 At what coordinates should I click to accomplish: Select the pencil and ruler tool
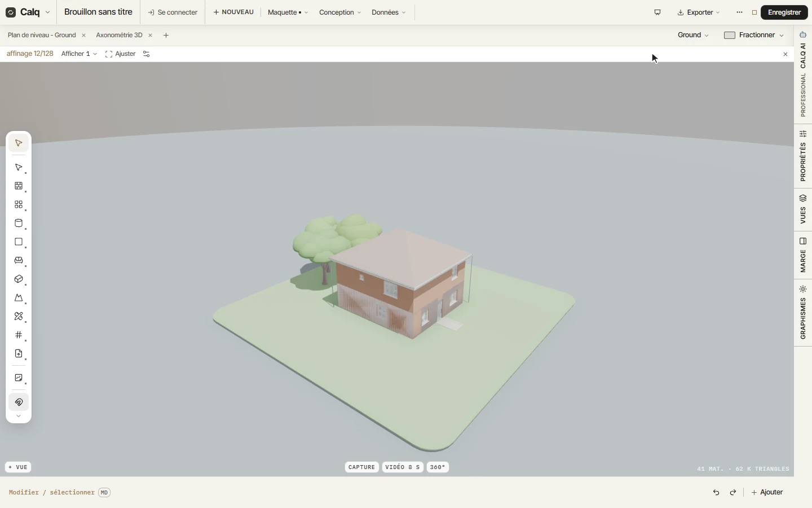click(x=19, y=317)
